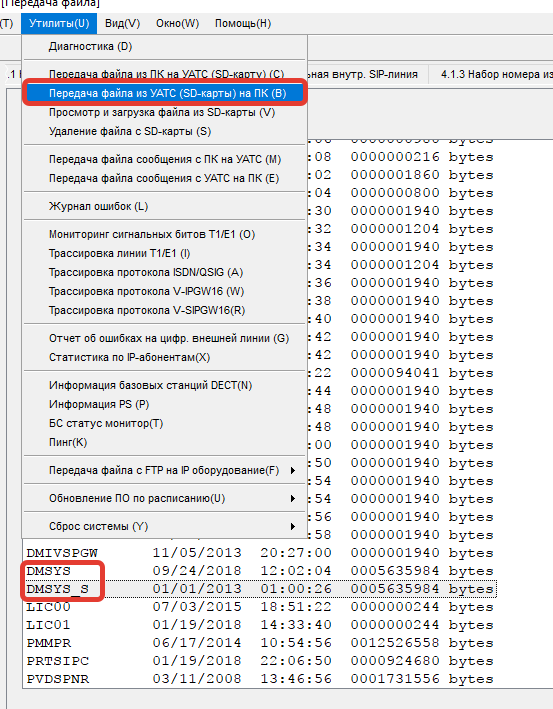553x709 pixels.
Task: Click date 09/24/2018 in DMSYS row
Action: click(197, 571)
